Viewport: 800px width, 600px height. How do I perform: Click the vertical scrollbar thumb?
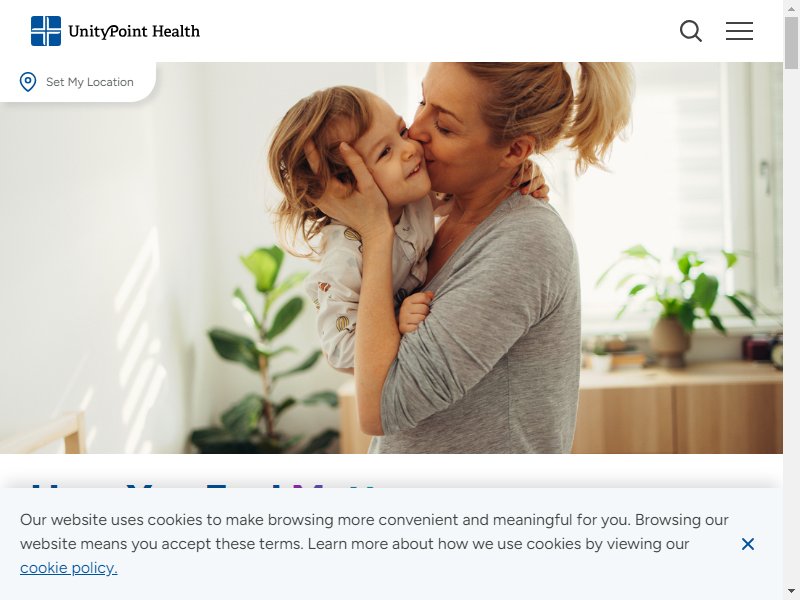click(791, 43)
